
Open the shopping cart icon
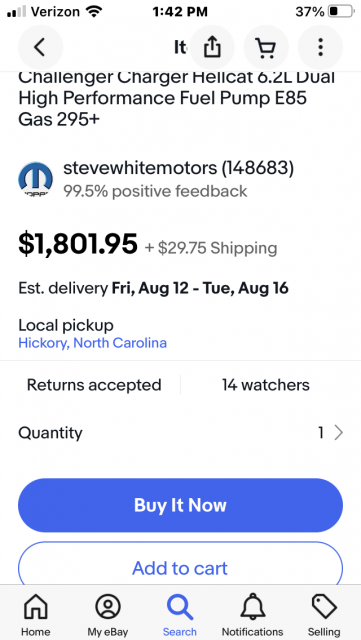[266, 47]
